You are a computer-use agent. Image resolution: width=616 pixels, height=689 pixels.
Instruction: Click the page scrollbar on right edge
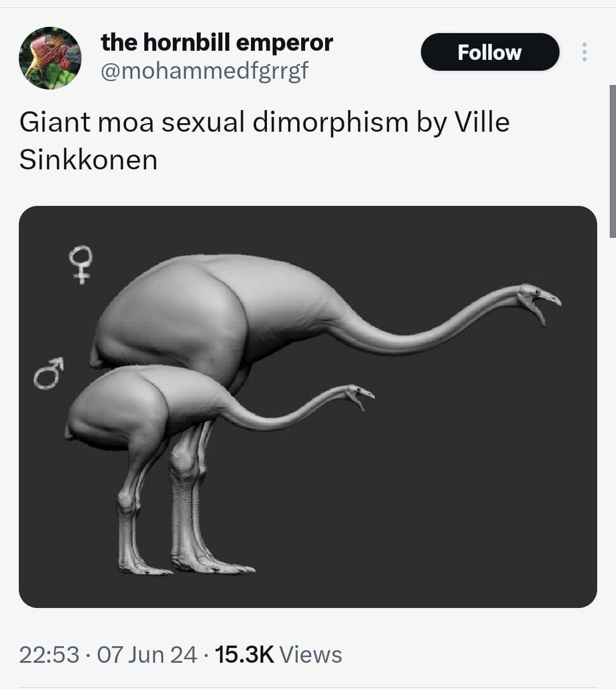coord(613,161)
